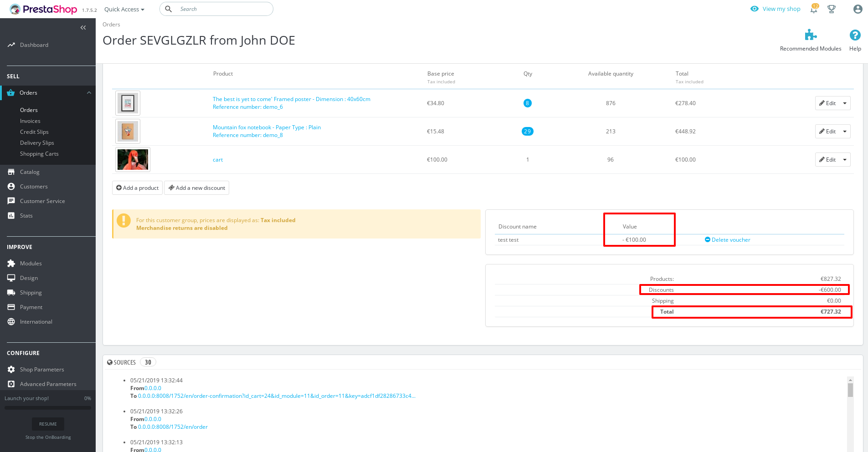The width and height of the screenshot is (868, 452).
Task: Click the Catalog store icon
Action: pyautogui.click(x=11, y=172)
